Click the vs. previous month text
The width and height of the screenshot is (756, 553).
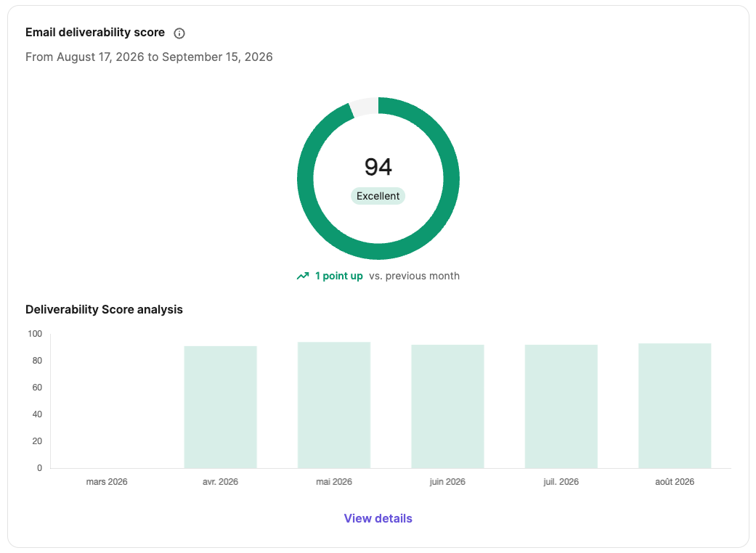[x=414, y=276]
